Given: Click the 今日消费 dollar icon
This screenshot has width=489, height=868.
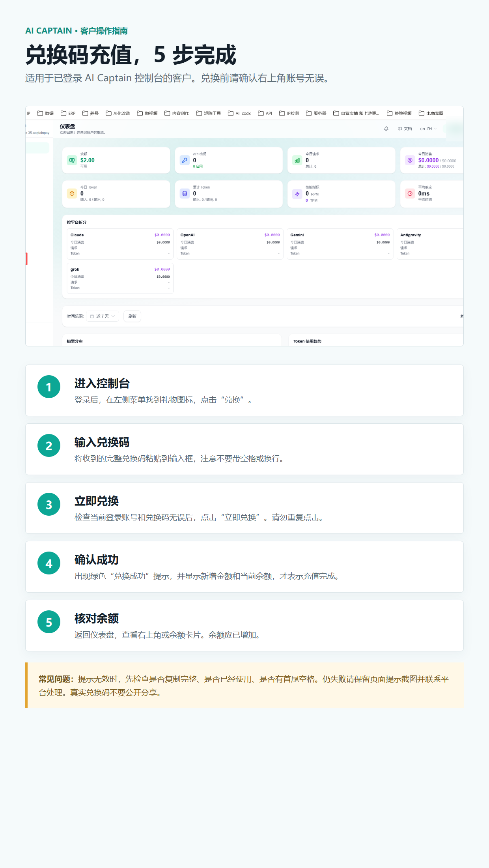Looking at the screenshot, I should (410, 160).
